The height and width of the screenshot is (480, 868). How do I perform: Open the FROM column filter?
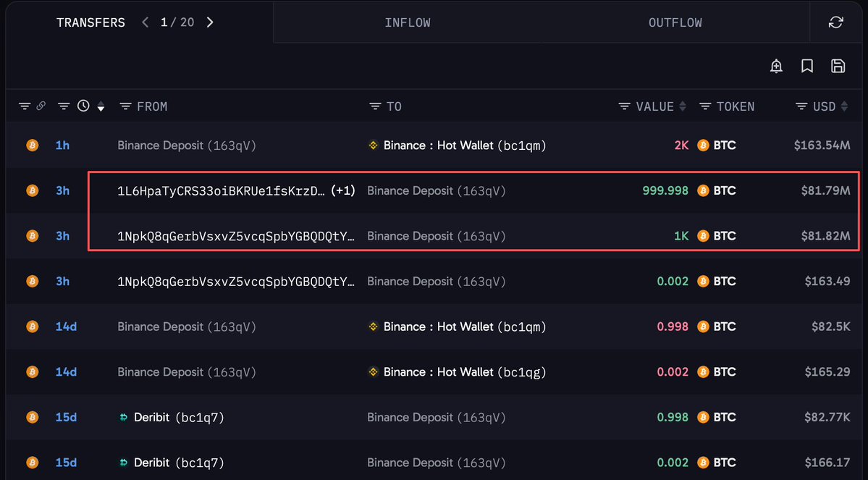(x=126, y=106)
